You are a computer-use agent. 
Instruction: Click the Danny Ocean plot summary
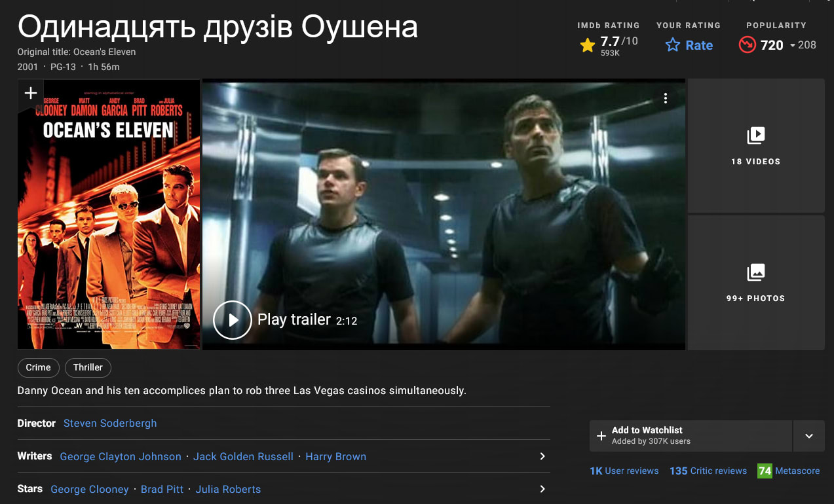click(242, 391)
